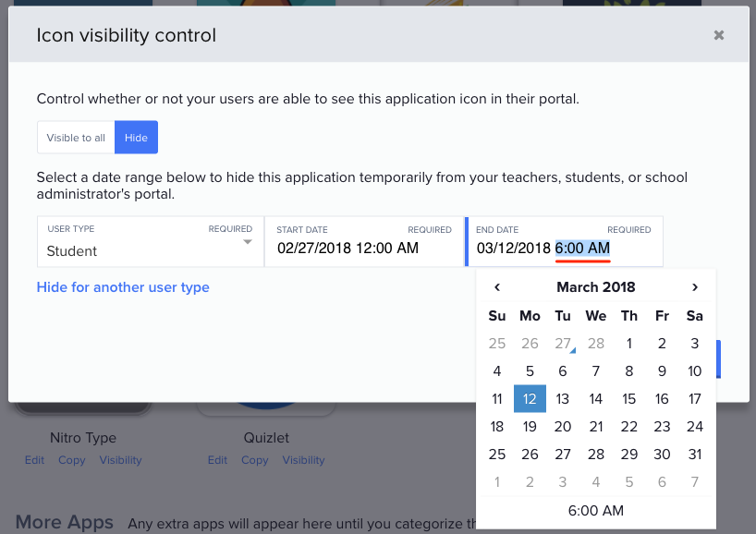756x534 pixels.
Task: Edit the Quizlet app
Action: point(217,459)
